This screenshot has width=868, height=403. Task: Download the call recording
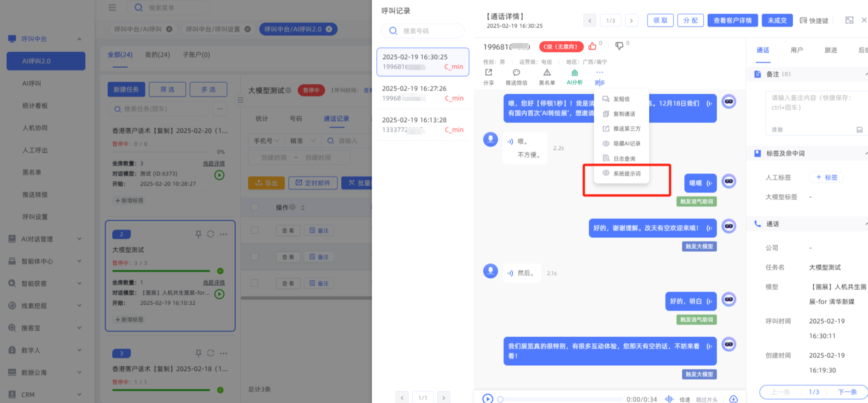pyautogui.click(x=733, y=399)
